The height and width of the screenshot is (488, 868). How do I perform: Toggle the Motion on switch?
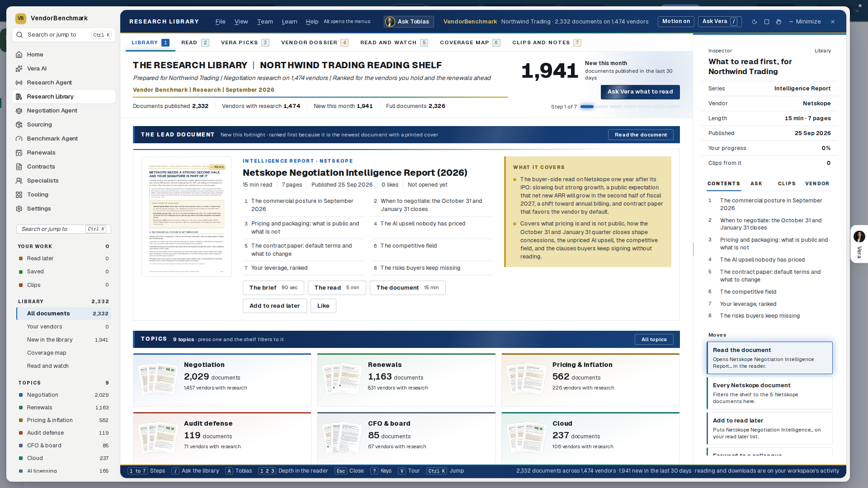point(676,21)
